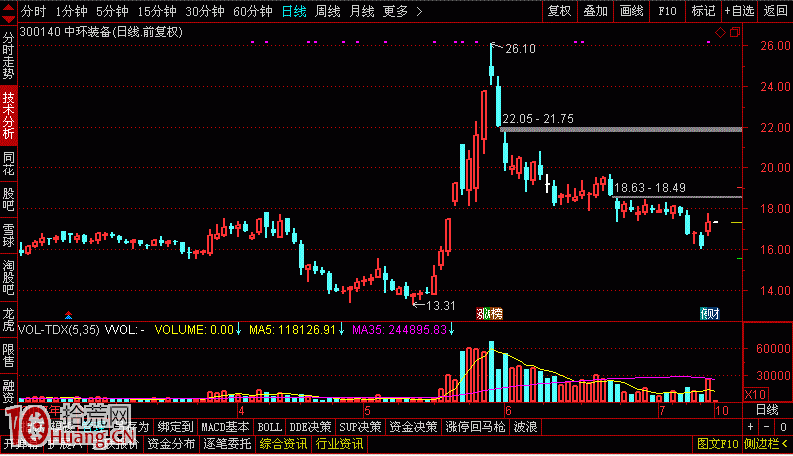Screen dimensions: 793x456
Task: Click the 标记 mark button
Action: pyautogui.click(x=703, y=11)
